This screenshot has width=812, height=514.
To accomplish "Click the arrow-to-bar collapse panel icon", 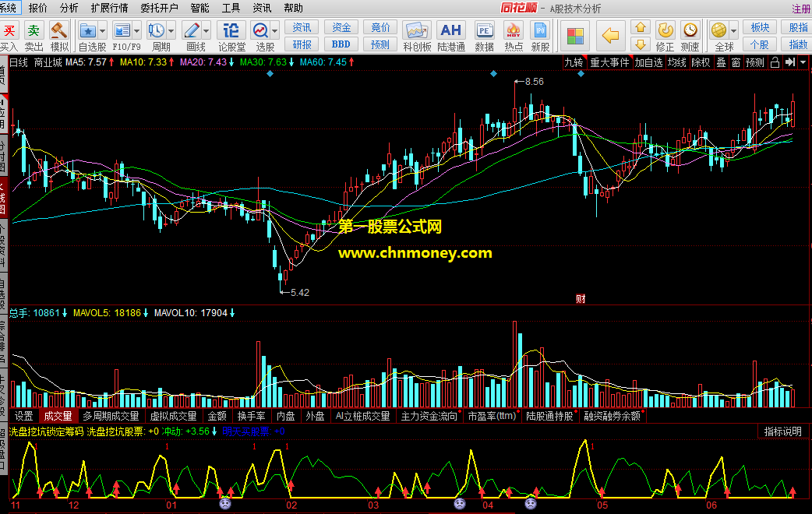I will point(789,62).
